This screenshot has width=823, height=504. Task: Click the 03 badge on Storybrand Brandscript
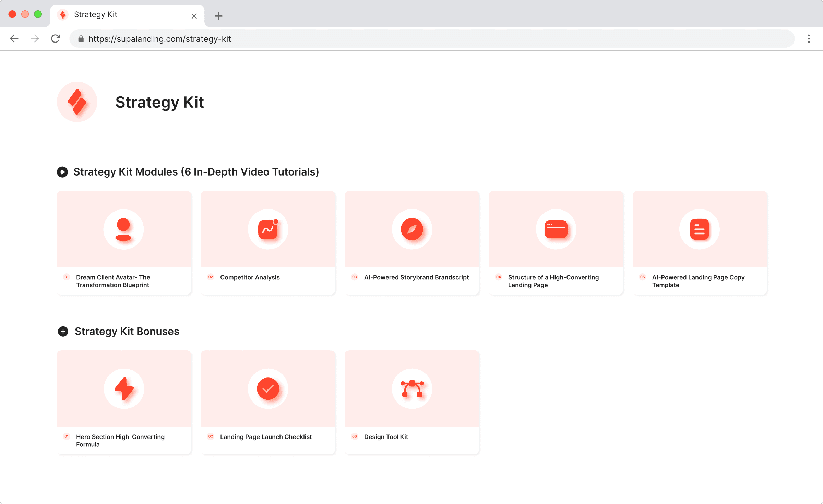pos(355,277)
